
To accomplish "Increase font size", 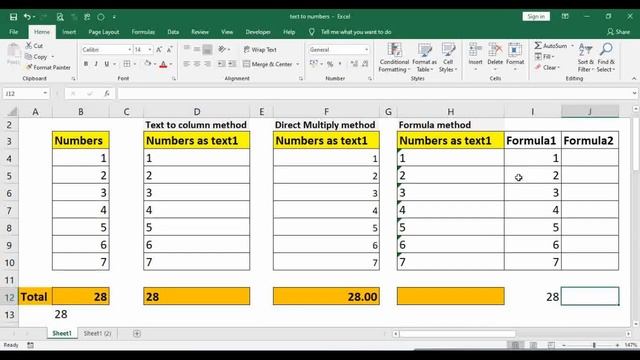I will (x=159, y=49).
